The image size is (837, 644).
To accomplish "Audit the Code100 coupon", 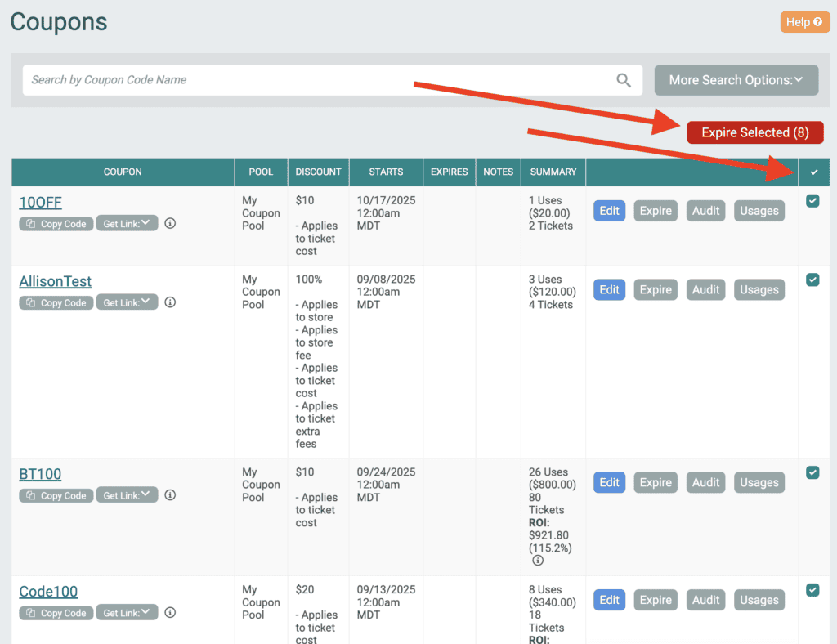I will [x=705, y=600].
